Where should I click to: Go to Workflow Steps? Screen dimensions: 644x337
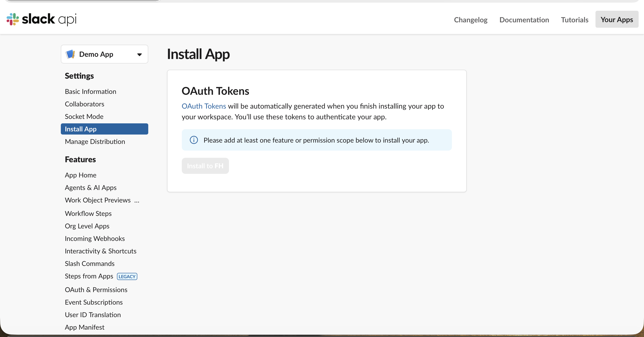click(88, 213)
